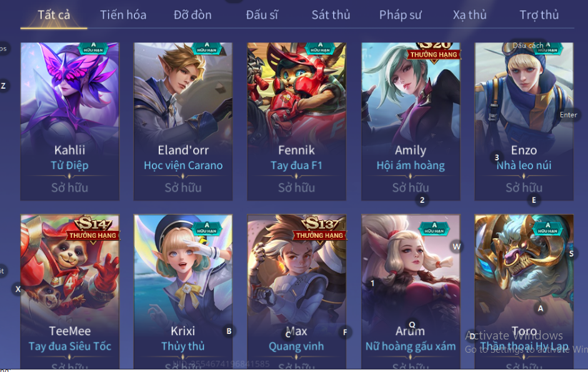Screen dimensions: 588x372
Task: Filter by the Pháp sư tab
Action: click(x=400, y=15)
